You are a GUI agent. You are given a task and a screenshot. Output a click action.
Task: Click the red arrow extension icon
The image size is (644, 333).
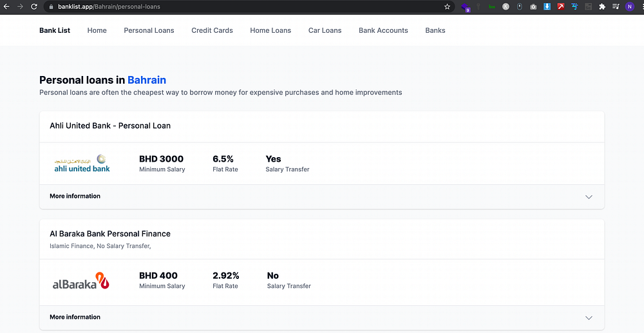(561, 6)
